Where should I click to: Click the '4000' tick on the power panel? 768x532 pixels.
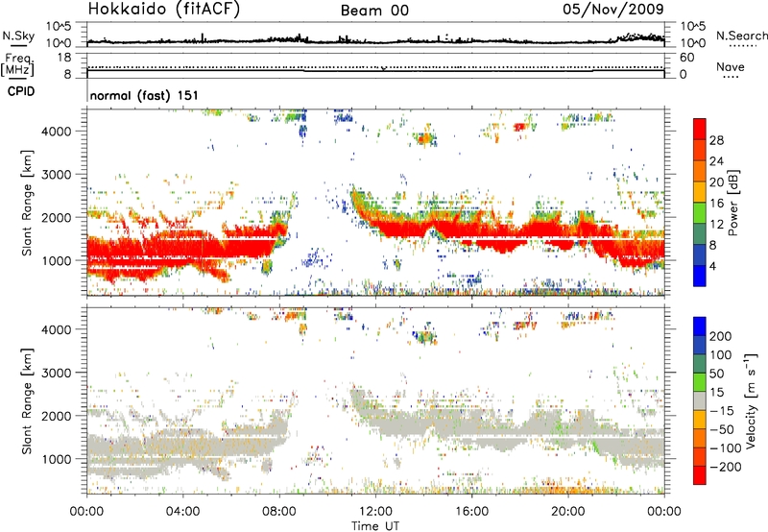point(57,132)
